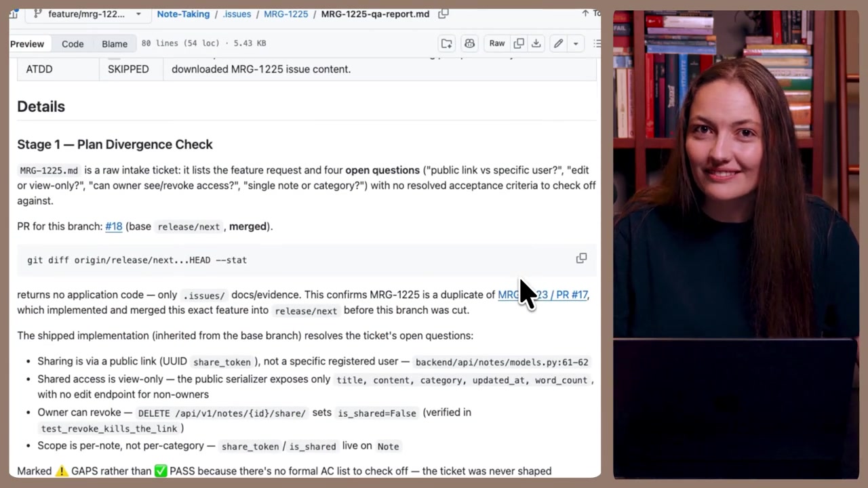Expand the feature/mrg-122 branch selector

(87, 14)
